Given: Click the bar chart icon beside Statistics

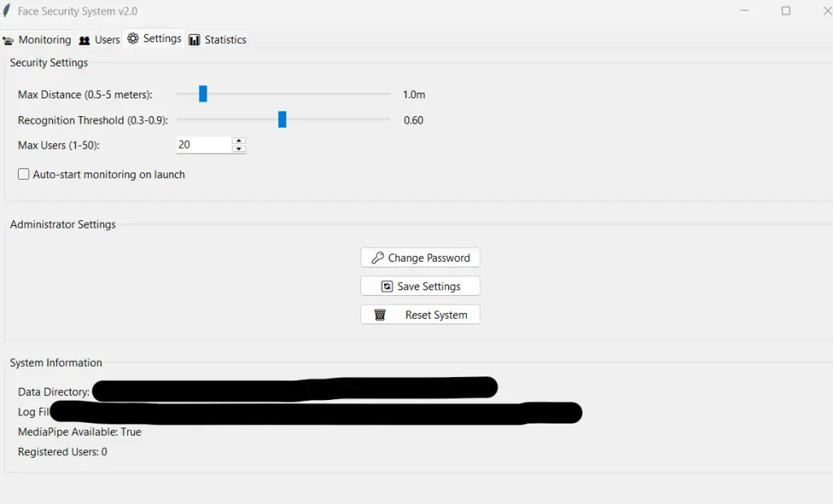Looking at the screenshot, I should tap(194, 40).
